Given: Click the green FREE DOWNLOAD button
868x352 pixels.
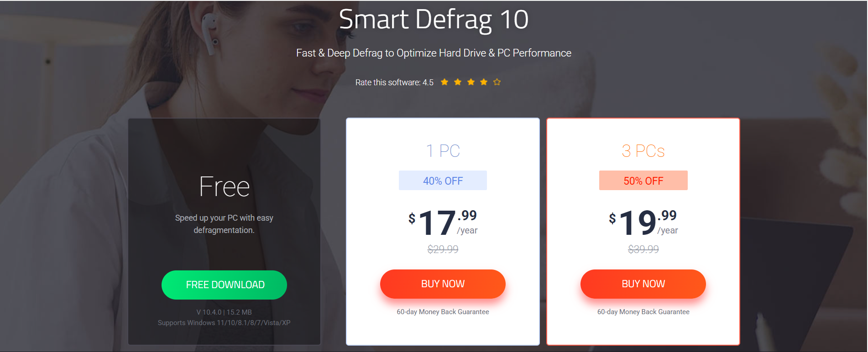Looking at the screenshot, I should 224,285.
